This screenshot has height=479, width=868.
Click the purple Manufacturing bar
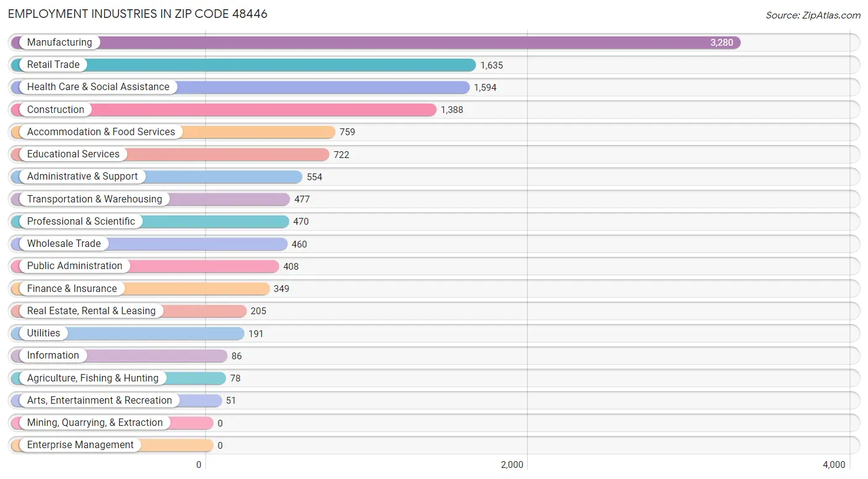coord(375,43)
